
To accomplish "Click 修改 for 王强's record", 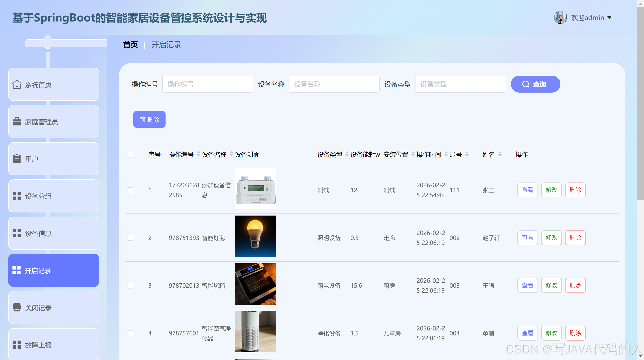I will click(x=552, y=285).
